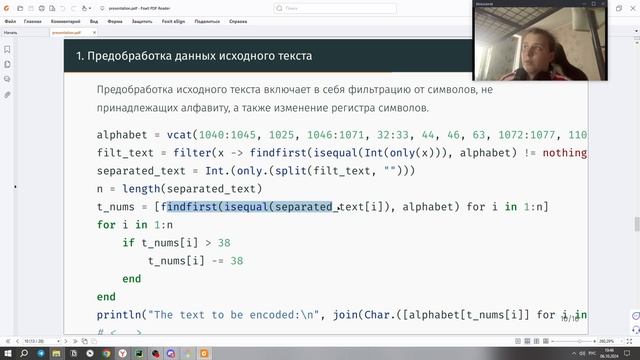Click the РУС keyboard language indicator
Screen dimensions: 640x360
[592, 353]
